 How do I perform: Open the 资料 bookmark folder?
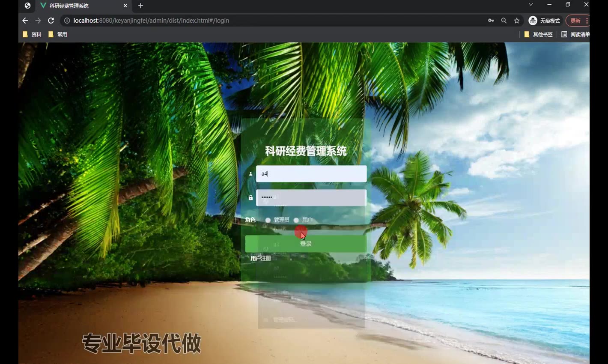[x=32, y=34]
